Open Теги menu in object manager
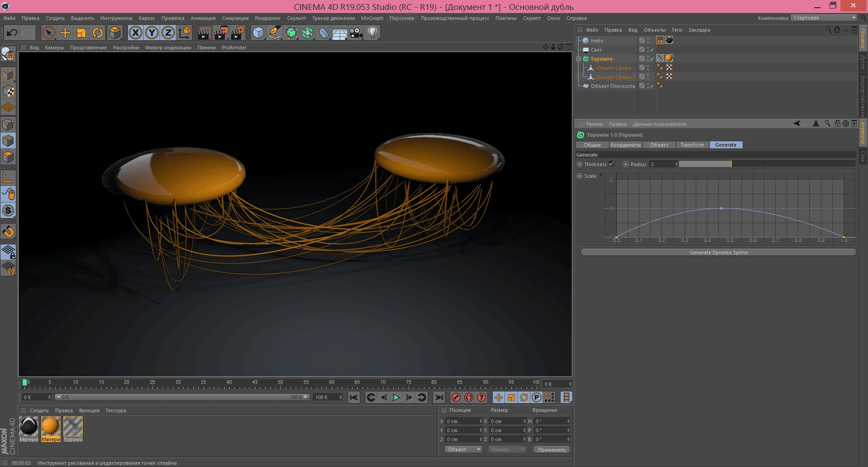This screenshot has height=467, width=868. coord(677,30)
